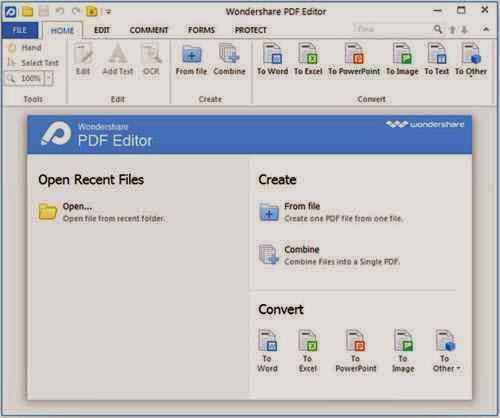The width and height of the screenshot is (500, 418).
Task: Convert using To Excel ribbon button
Action: tap(308, 59)
